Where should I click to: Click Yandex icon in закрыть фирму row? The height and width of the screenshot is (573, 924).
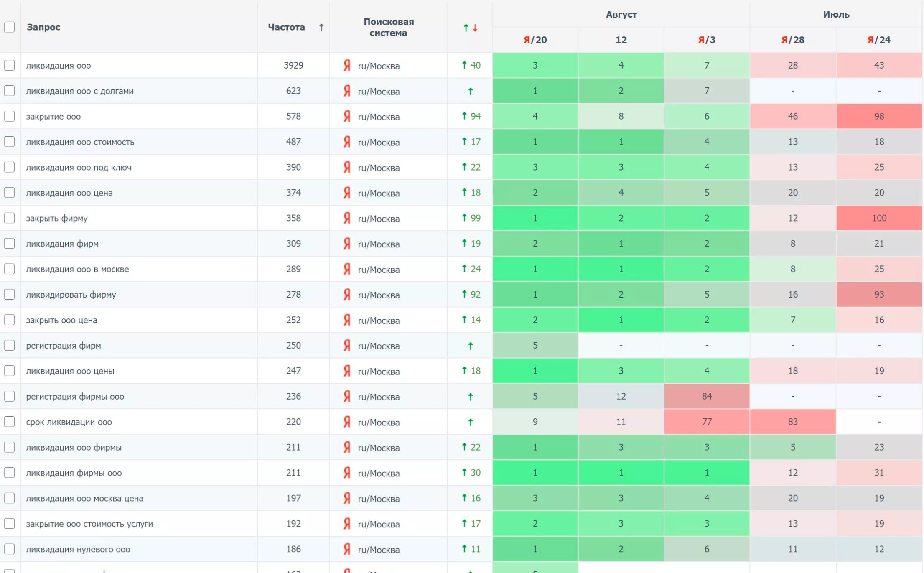(346, 218)
